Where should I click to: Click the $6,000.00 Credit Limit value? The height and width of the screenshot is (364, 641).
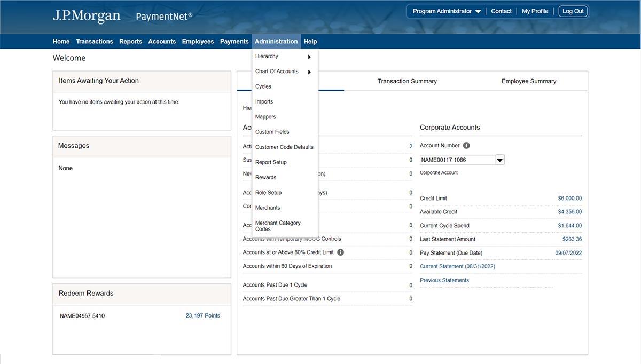569,199
